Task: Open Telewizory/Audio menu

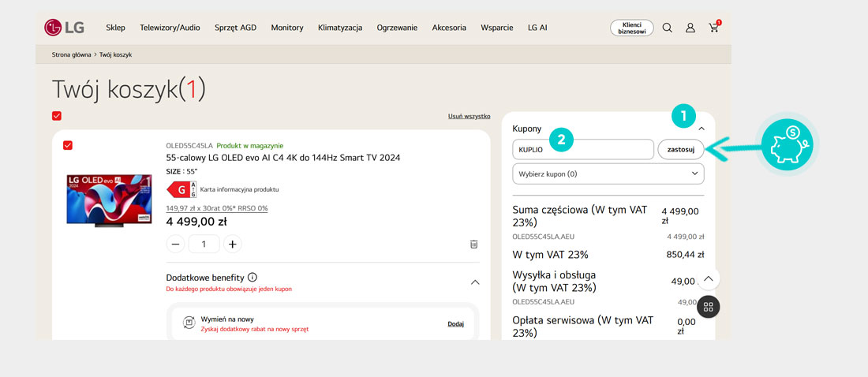Action: [170, 28]
